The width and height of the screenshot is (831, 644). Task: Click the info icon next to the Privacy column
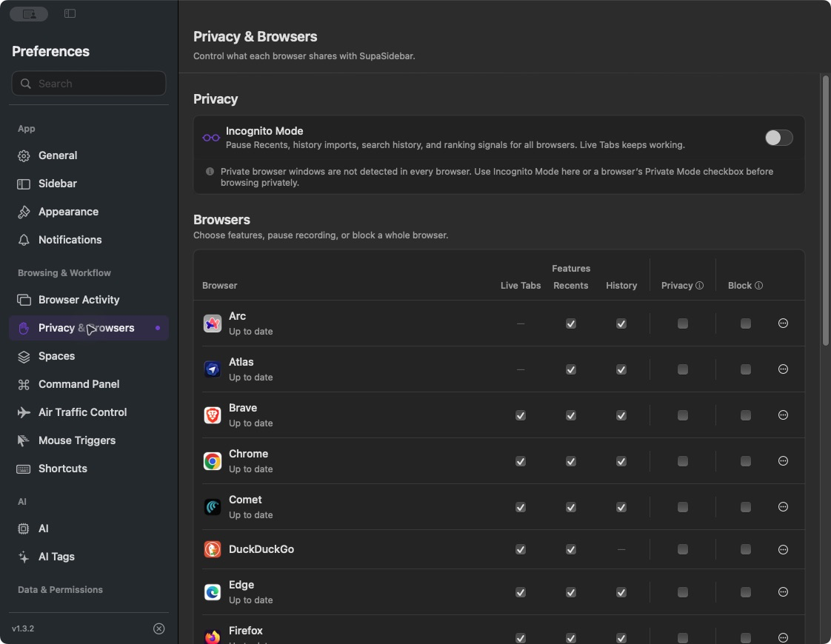tap(700, 286)
